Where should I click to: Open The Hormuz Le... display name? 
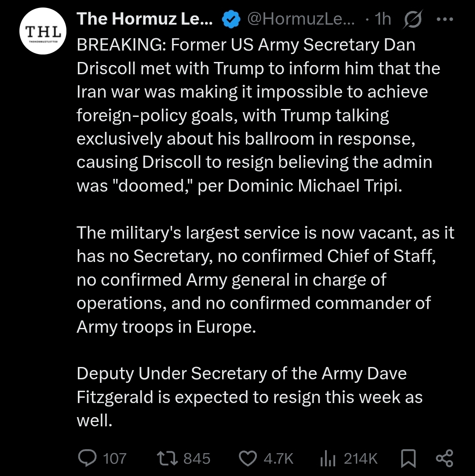pyautogui.click(x=145, y=19)
